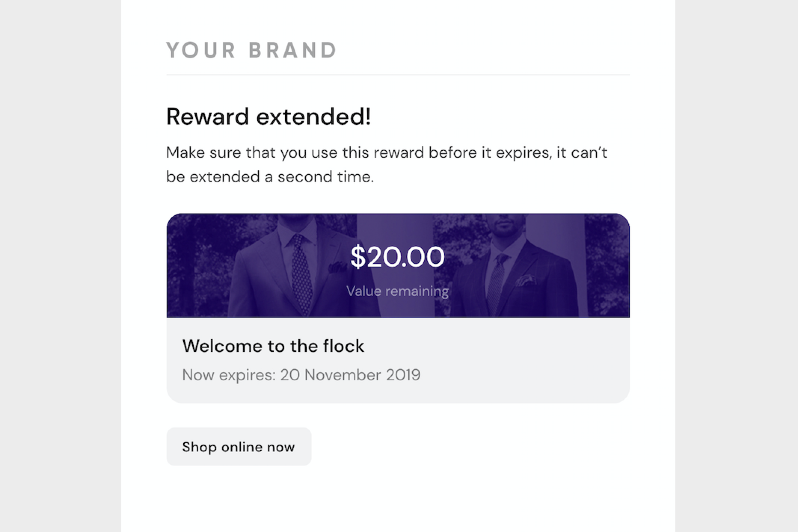
Task: Click '20 November 2019' date
Action: click(350, 375)
